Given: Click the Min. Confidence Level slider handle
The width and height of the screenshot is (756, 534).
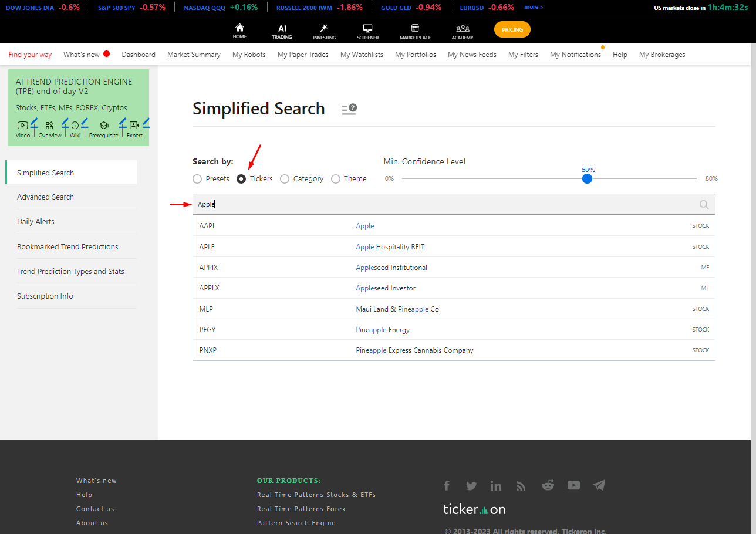Looking at the screenshot, I should pos(587,178).
